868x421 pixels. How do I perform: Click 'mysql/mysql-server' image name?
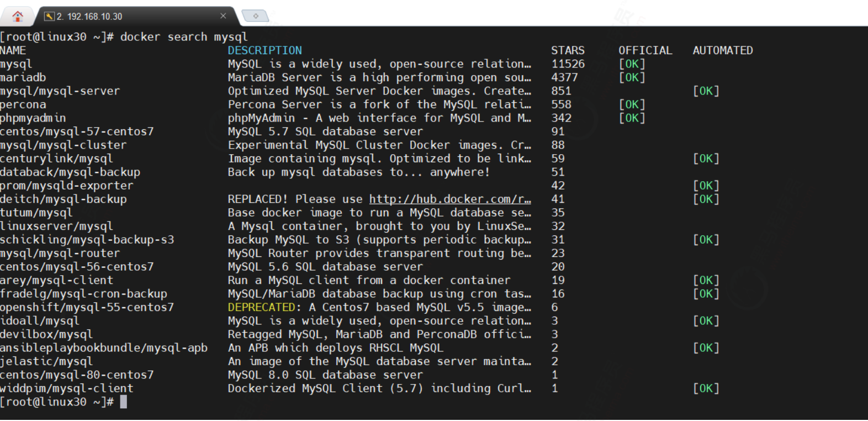click(60, 91)
